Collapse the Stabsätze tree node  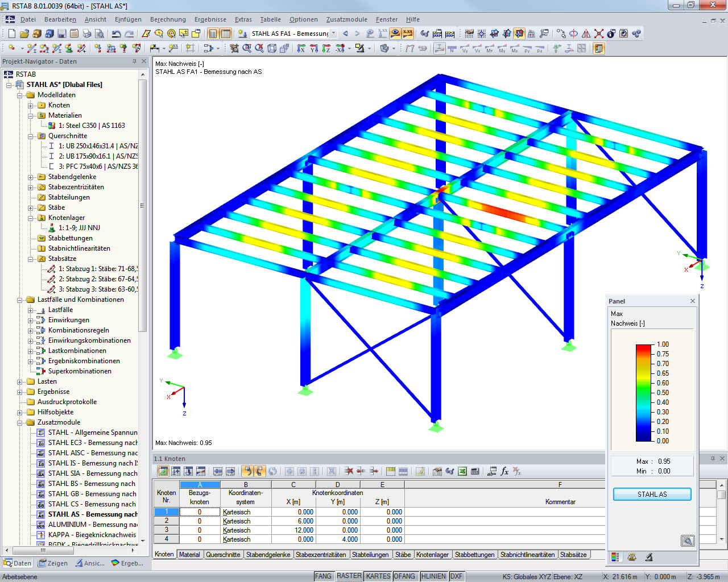[x=31, y=259]
